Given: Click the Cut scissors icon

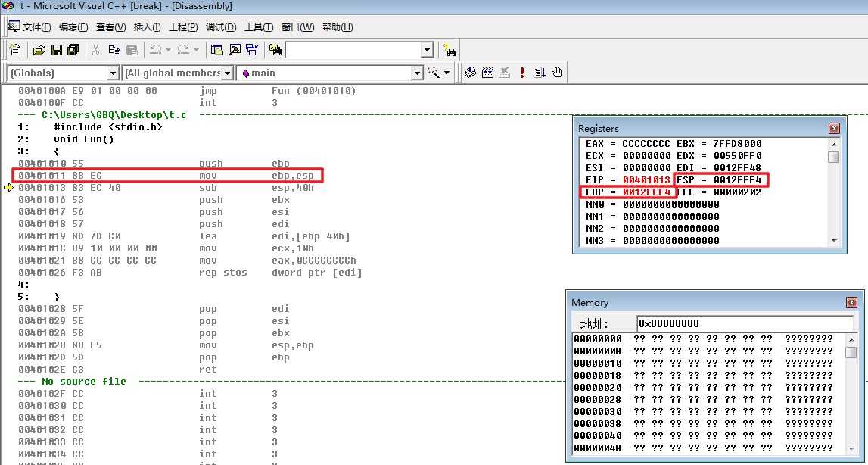Looking at the screenshot, I should click(95, 51).
